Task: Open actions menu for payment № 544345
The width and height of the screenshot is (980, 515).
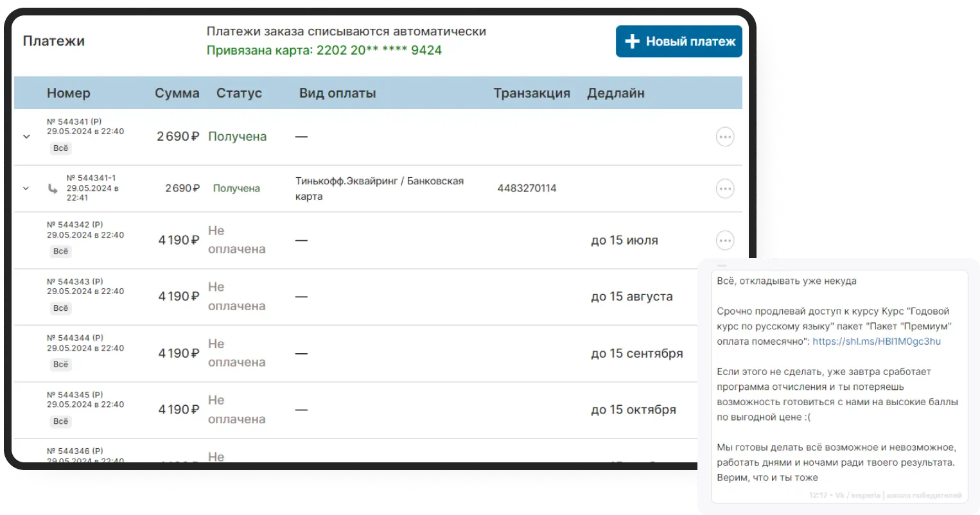Action: (x=724, y=410)
